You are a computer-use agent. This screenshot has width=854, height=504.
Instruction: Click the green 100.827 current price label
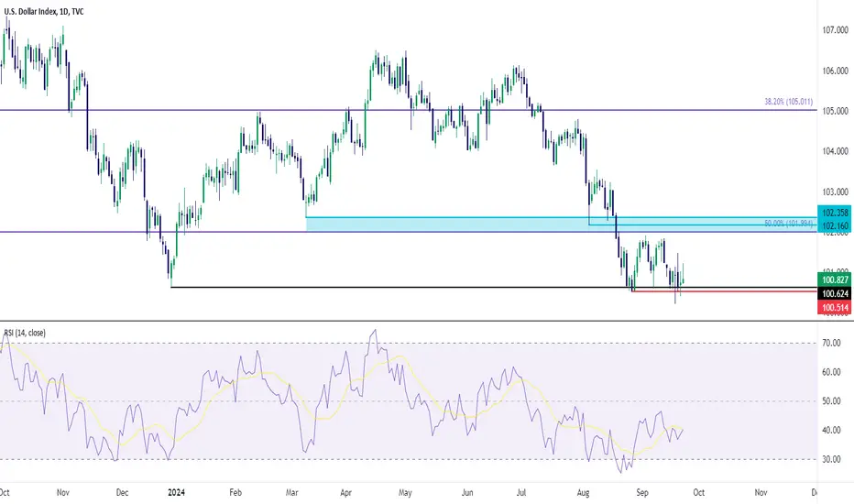point(835,280)
